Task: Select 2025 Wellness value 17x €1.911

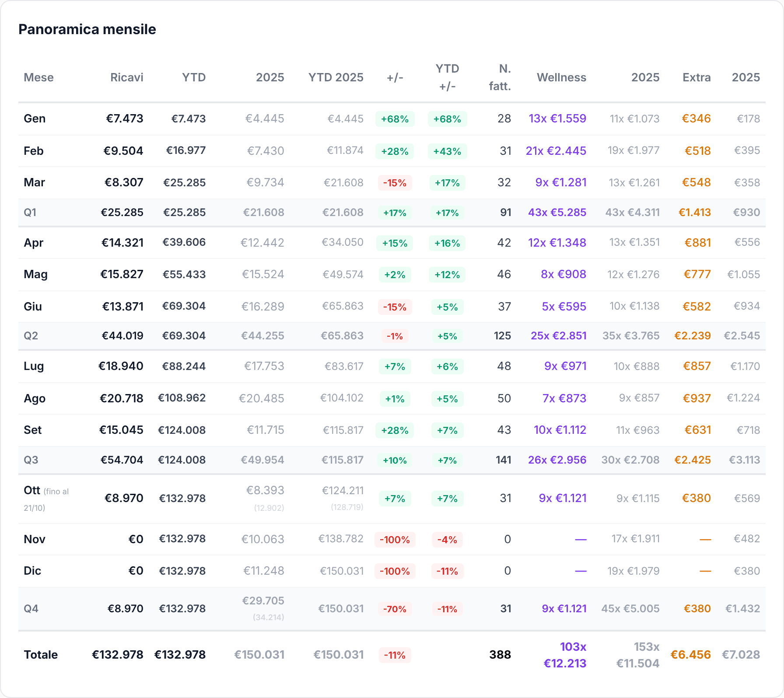Action: 635,539
